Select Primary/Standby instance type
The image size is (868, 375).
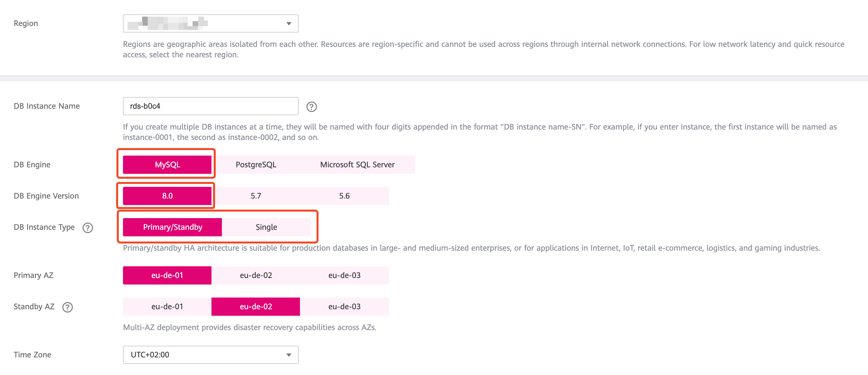[172, 227]
